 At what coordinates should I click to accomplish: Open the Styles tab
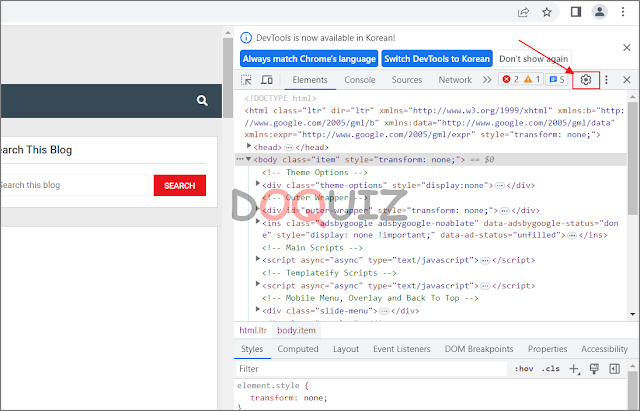tap(252, 349)
